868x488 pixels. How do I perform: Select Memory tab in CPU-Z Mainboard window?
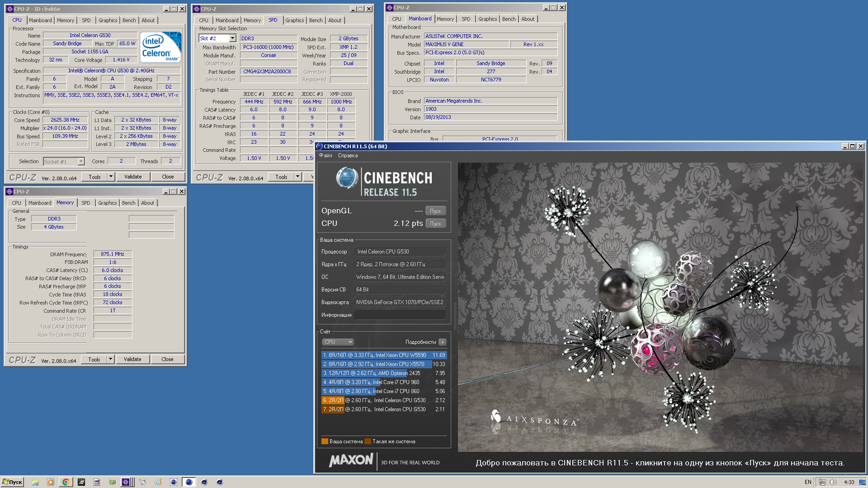[445, 19]
